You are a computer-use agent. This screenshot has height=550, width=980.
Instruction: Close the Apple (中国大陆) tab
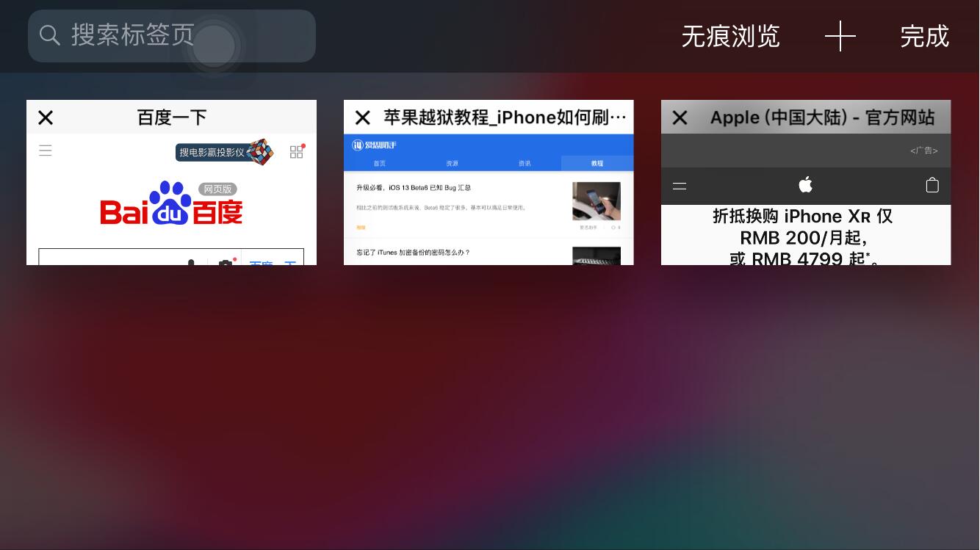pyautogui.click(x=680, y=117)
